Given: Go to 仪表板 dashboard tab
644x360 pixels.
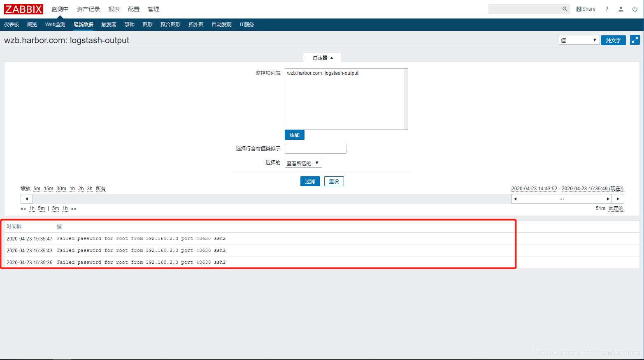Looking at the screenshot, I should pos(12,25).
